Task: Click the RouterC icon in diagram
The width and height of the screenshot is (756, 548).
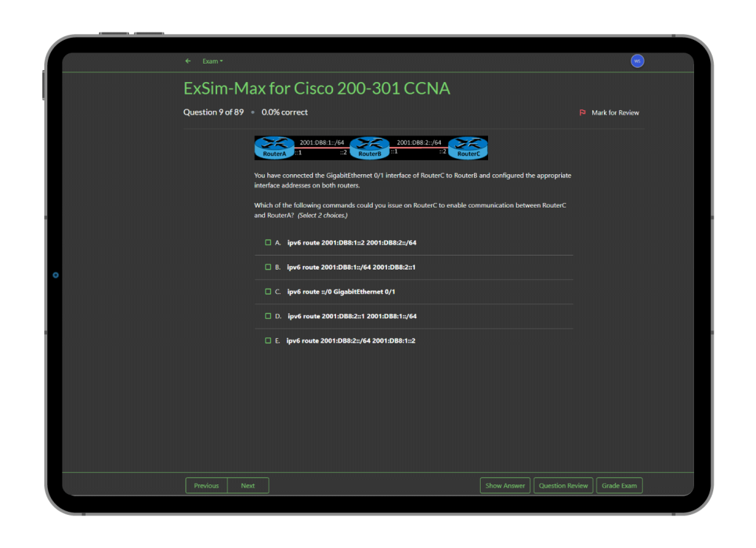Action: (x=467, y=147)
